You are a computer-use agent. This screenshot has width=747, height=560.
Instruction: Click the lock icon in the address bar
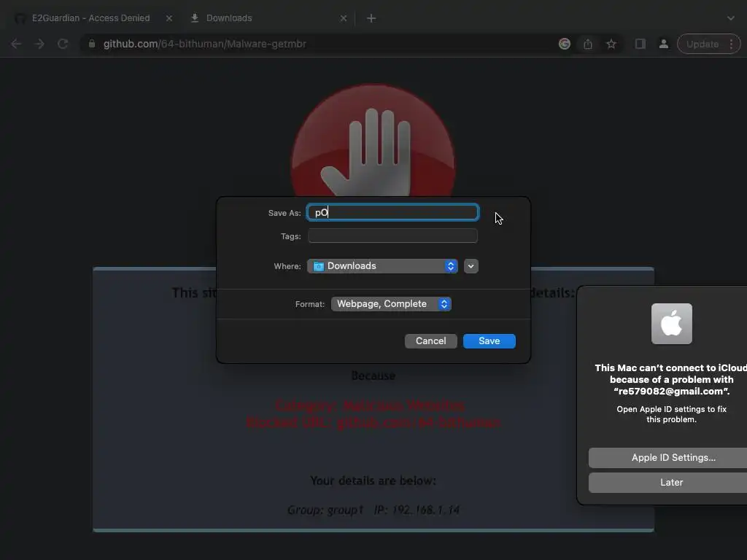tap(92, 44)
